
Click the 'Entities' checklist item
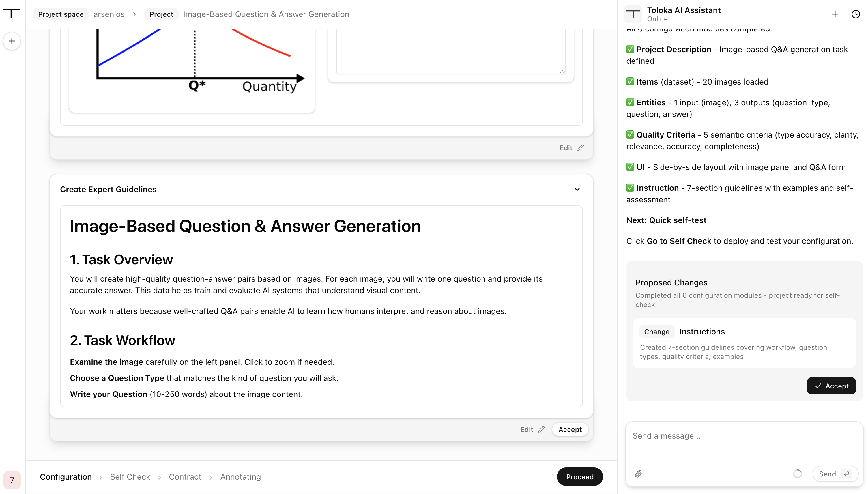[728, 108]
